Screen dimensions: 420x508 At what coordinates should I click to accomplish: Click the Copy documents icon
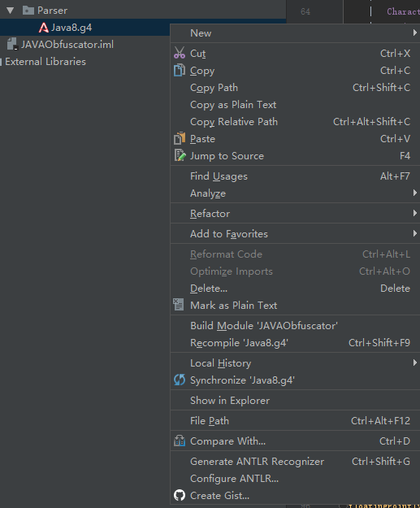(180, 70)
